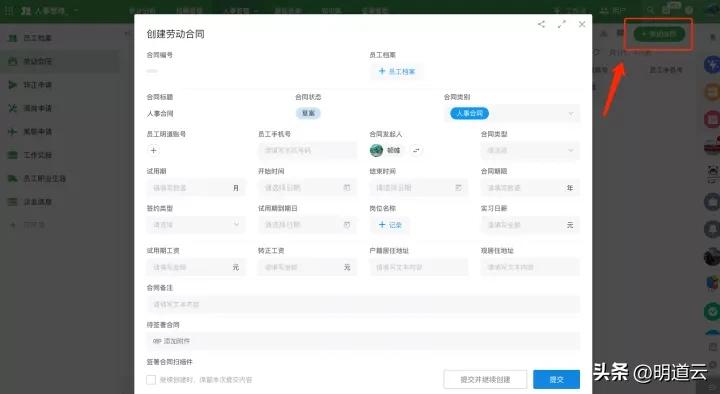Click the 草稿 status chip under 合同状态
Image resolution: width=720 pixels, height=394 pixels.
[x=308, y=113]
